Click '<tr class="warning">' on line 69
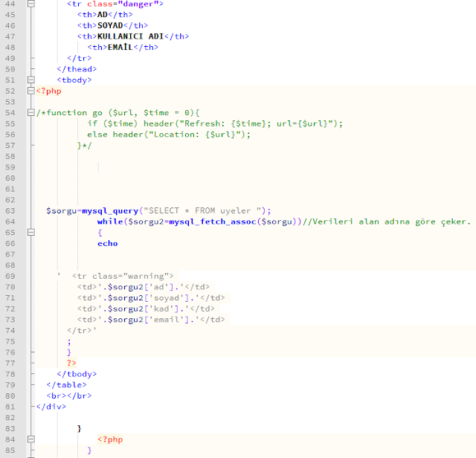The height and width of the screenshot is (458, 476). (x=123, y=276)
